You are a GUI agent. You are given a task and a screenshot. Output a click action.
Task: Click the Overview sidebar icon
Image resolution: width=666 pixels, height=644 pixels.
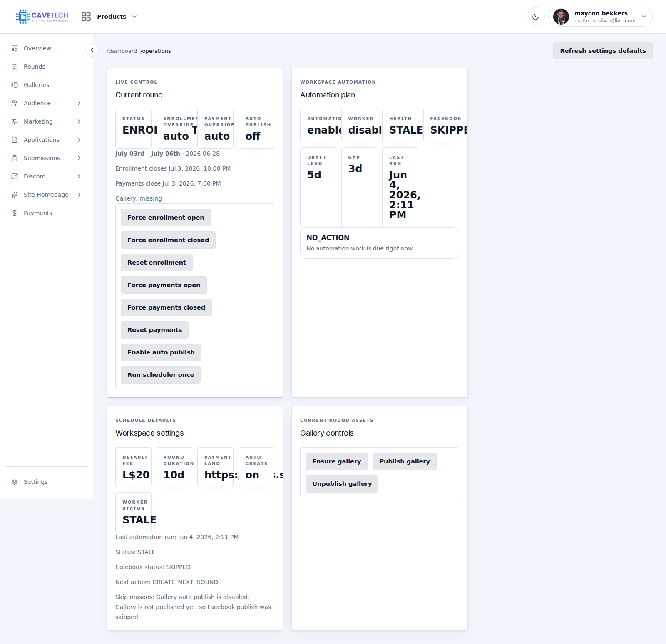pyautogui.click(x=15, y=48)
